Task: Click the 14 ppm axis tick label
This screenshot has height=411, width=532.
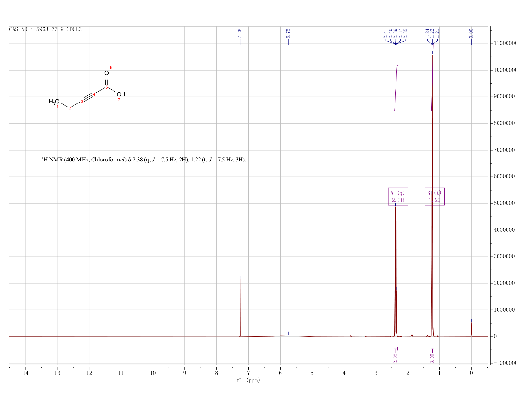Action: coord(25,373)
